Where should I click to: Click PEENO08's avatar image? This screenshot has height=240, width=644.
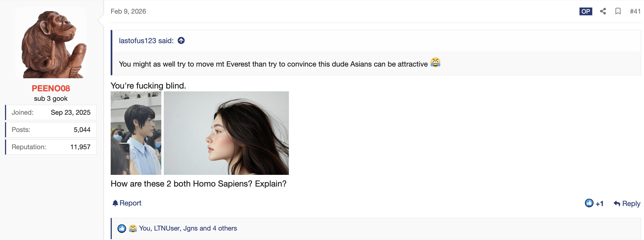click(x=51, y=43)
